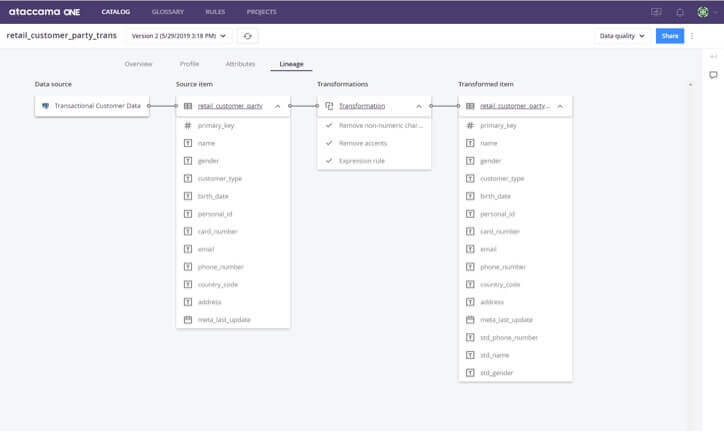Open the GLOSSARY menu
Screen dimensions: 724x432
(x=168, y=12)
